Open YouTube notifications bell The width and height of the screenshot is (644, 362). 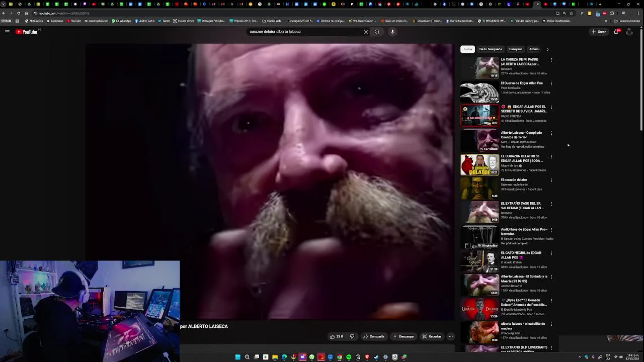pos(616,32)
